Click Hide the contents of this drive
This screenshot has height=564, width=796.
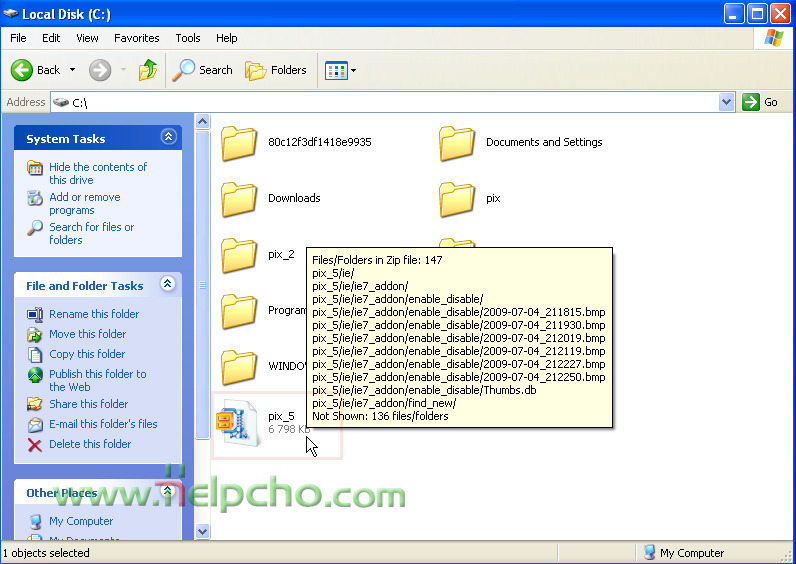coord(98,174)
